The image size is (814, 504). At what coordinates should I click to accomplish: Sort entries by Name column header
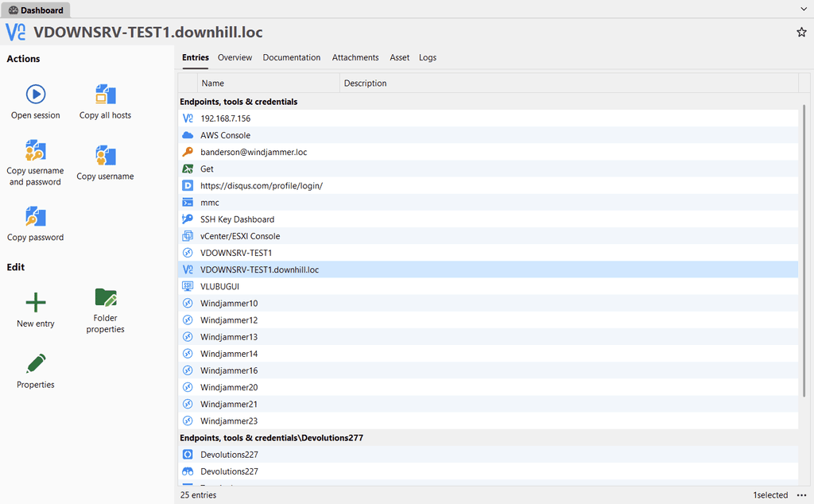[x=267, y=83]
